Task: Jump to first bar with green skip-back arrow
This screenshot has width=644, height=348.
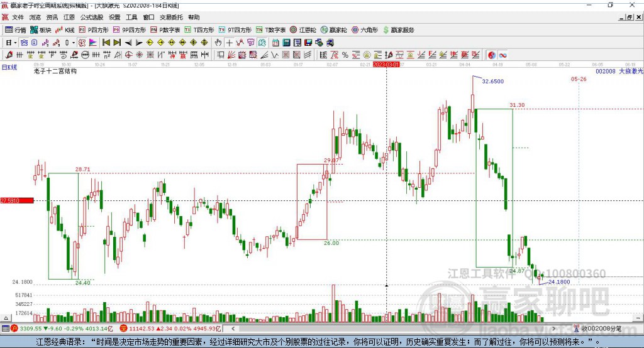Action: (106, 42)
